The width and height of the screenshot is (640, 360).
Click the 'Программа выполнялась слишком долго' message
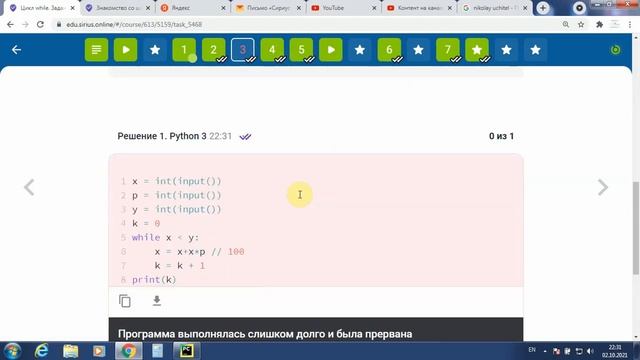tap(265, 334)
